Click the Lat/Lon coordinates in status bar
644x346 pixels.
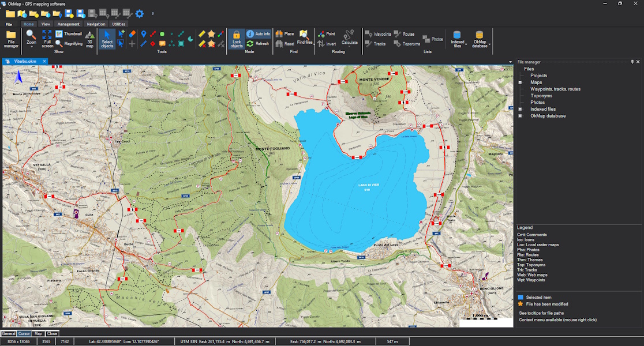tap(123, 341)
